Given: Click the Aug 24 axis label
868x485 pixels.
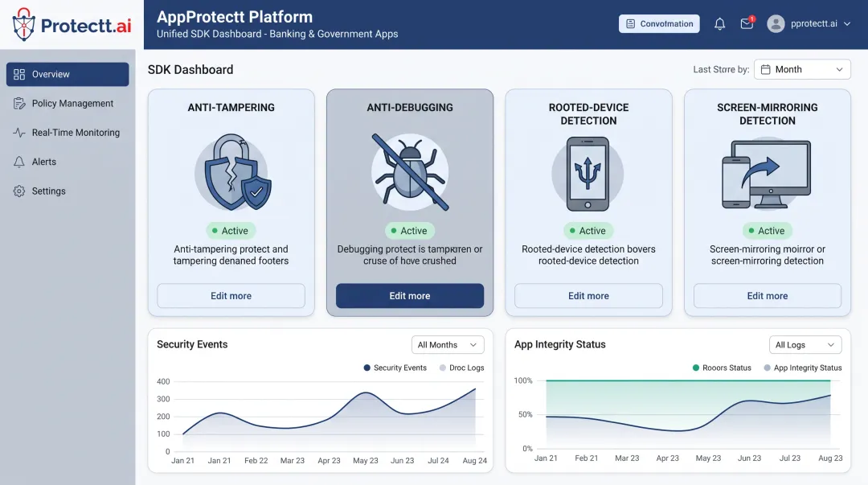Looking at the screenshot, I should coord(474,461).
